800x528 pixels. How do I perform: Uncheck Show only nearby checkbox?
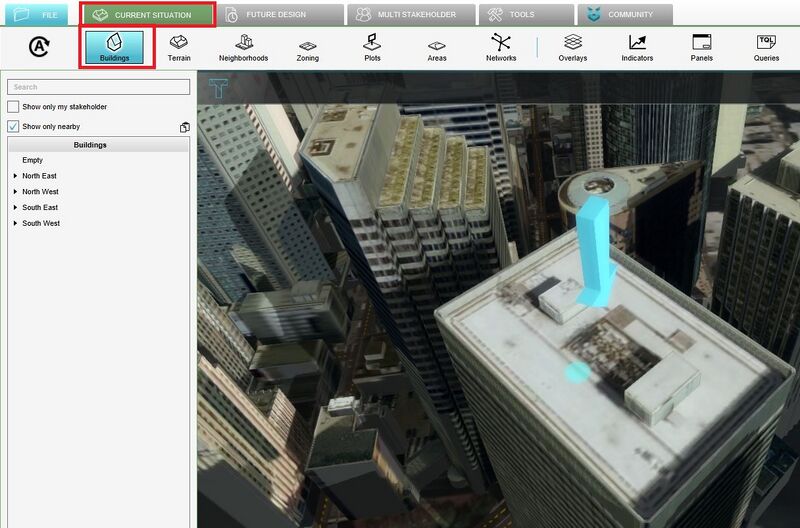pyautogui.click(x=13, y=127)
